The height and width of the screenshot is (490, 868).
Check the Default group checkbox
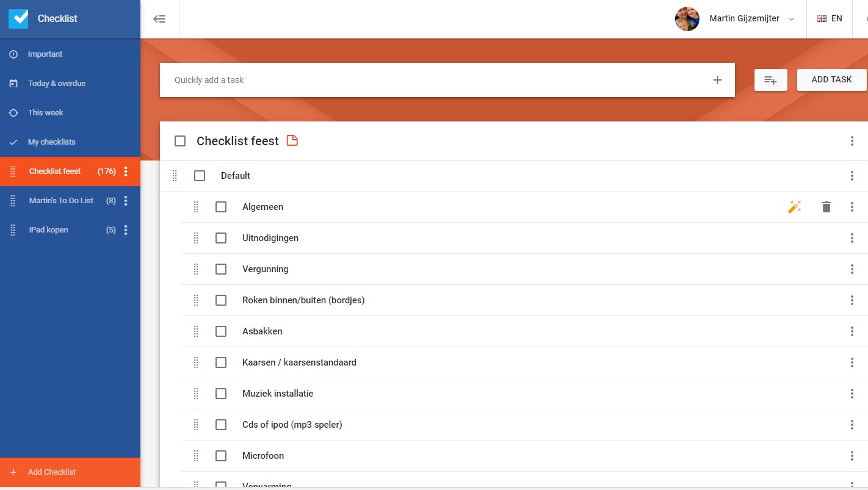pos(200,176)
